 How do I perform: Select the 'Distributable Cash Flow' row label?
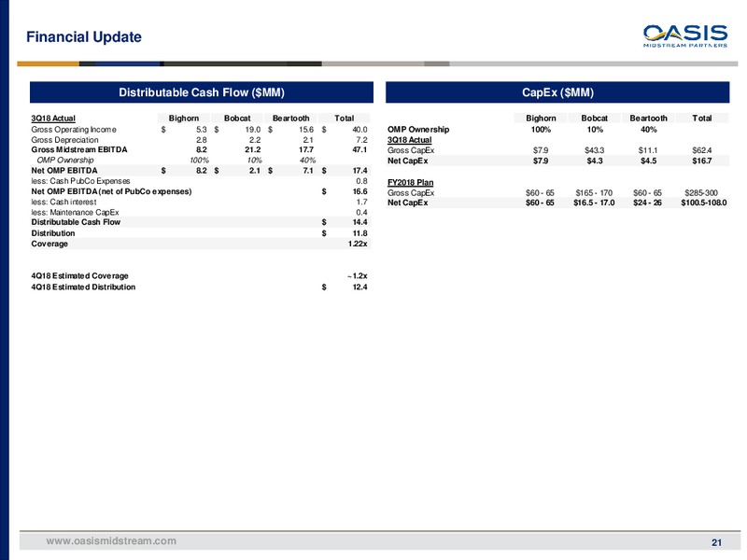pos(76,222)
